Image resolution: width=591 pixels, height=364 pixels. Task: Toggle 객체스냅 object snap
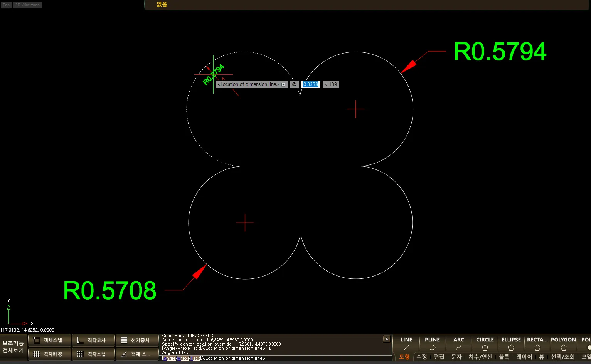tap(50, 341)
